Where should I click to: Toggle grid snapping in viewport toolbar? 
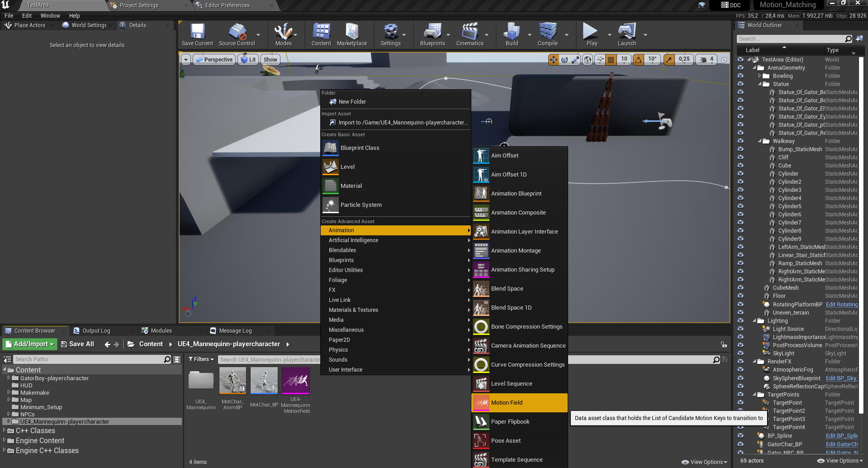(x=611, y=60)
